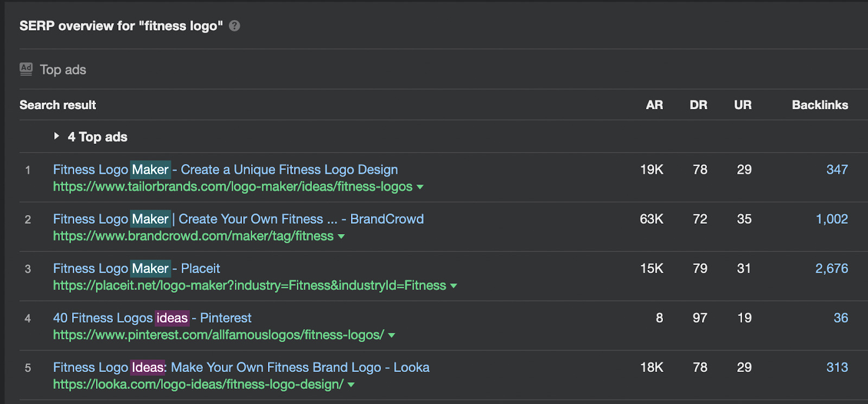Click the help question mark icon
This screenshot has height=404, width=868.
(234, 26)
